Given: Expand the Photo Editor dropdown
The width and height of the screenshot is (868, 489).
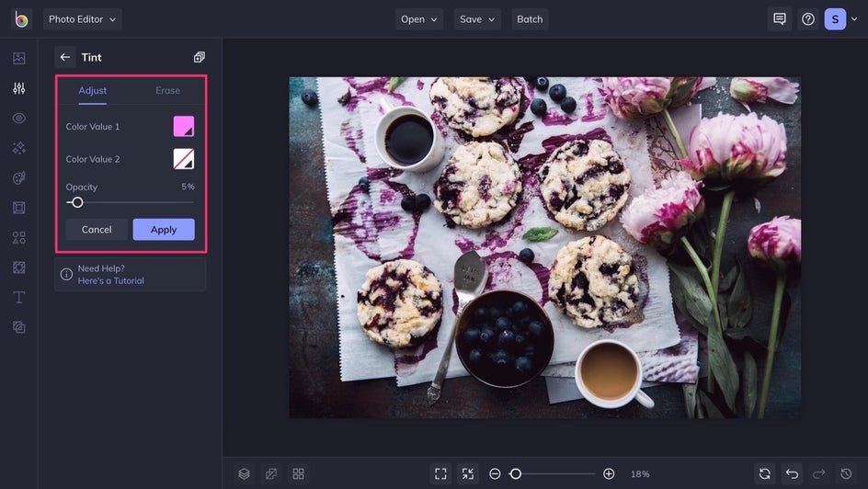Looking at the screenshot, I should tap(83, 19).
